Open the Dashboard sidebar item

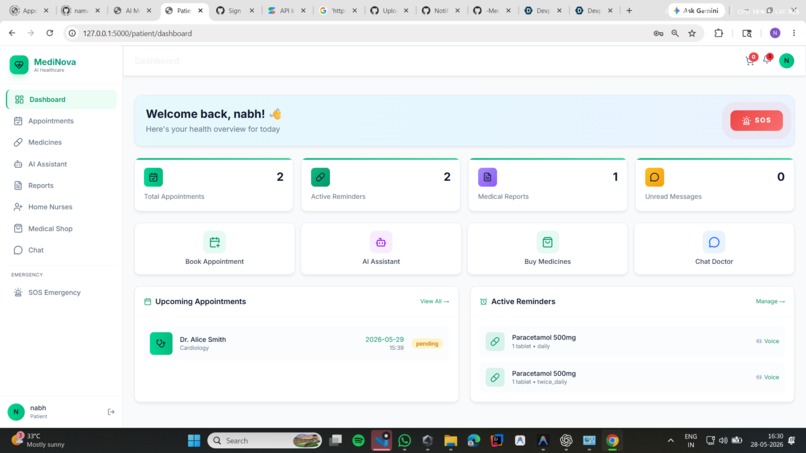(61, 99)
